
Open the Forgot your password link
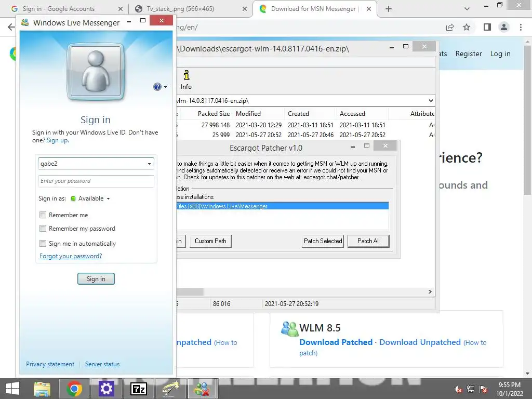pyautogui.click(x=71, y=256)
